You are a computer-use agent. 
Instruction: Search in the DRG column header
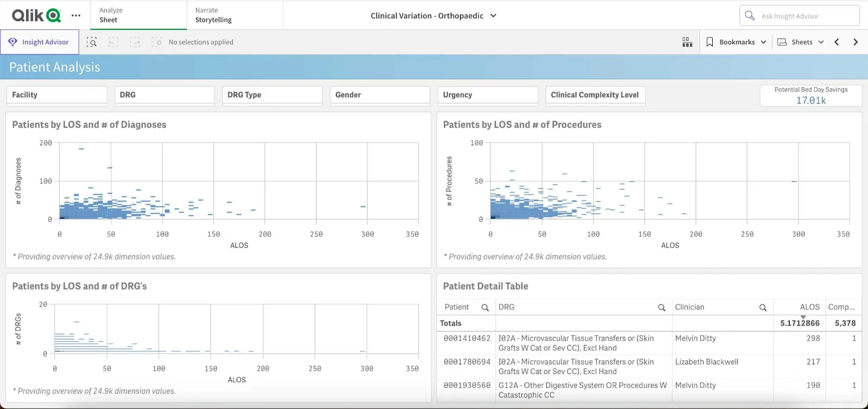pyautogui.click(x=661, y=308)
